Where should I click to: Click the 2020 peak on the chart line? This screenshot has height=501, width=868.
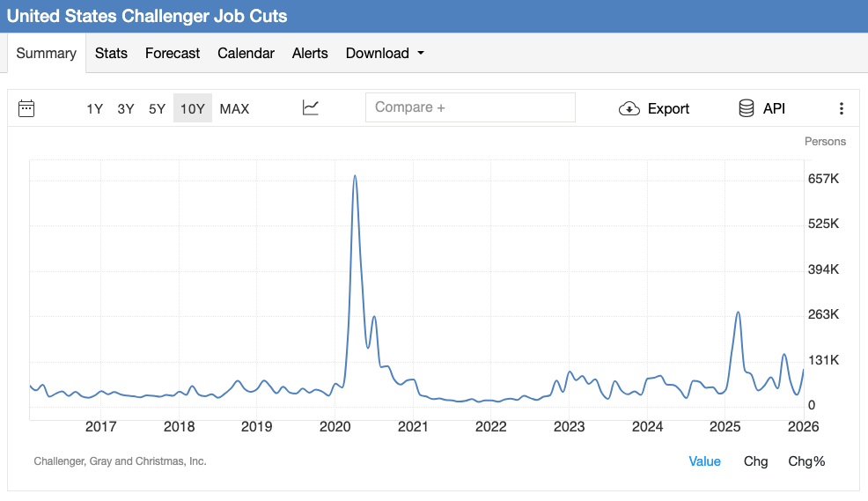(x=355, y=177)
